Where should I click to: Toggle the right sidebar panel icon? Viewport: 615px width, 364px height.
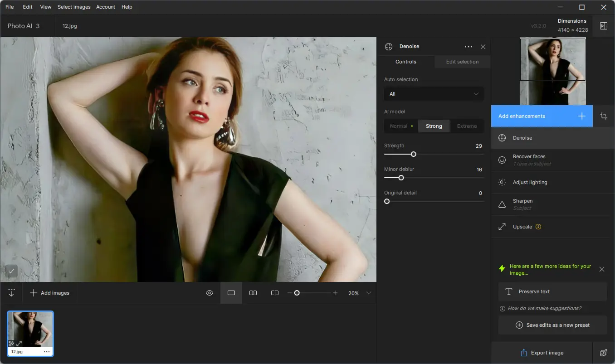[603, 26]
